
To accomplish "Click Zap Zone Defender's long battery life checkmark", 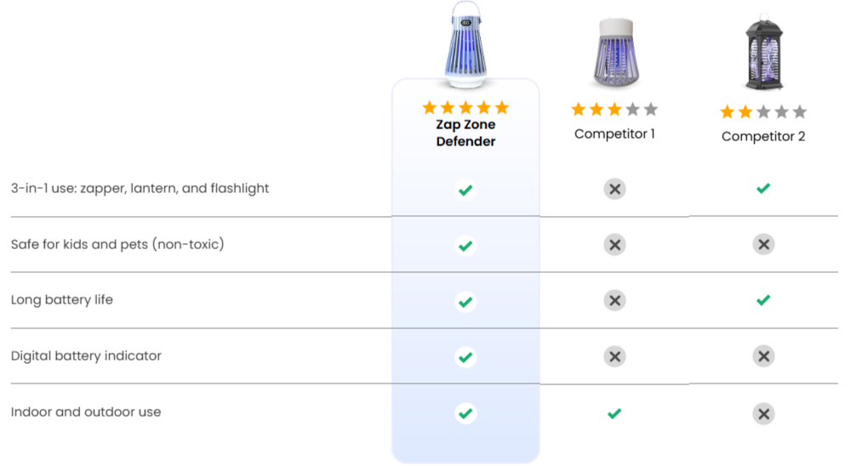I will pyautogui.click(x=465, y=302).
